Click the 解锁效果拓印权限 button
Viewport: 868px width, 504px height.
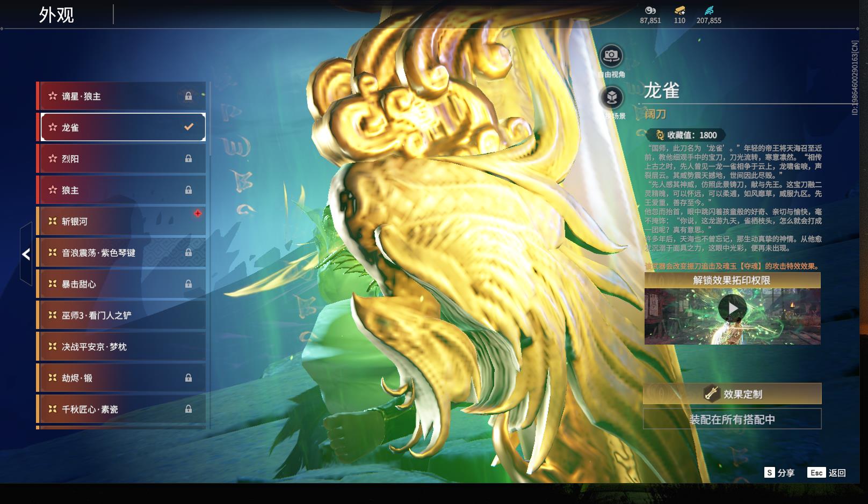pos(732,281)
